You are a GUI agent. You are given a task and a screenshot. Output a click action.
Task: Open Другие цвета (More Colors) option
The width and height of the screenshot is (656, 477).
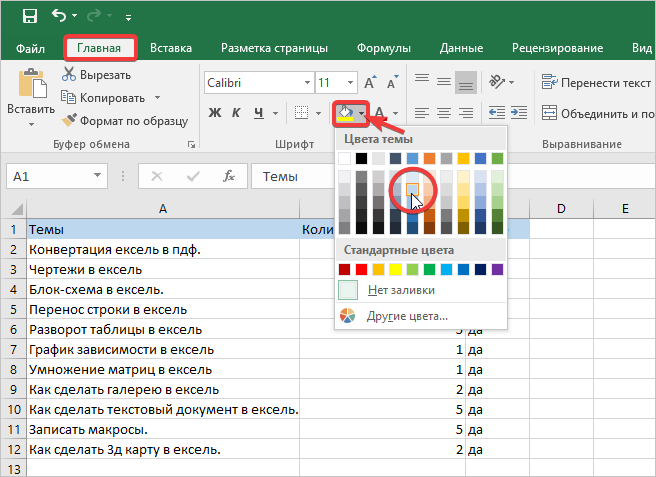click(x=405, y=316)
